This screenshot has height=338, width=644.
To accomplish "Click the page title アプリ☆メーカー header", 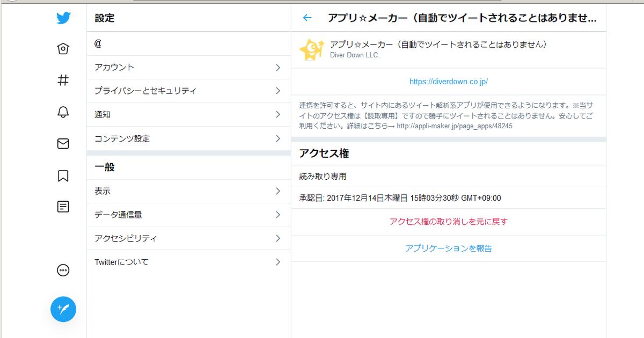I will 462,18.
